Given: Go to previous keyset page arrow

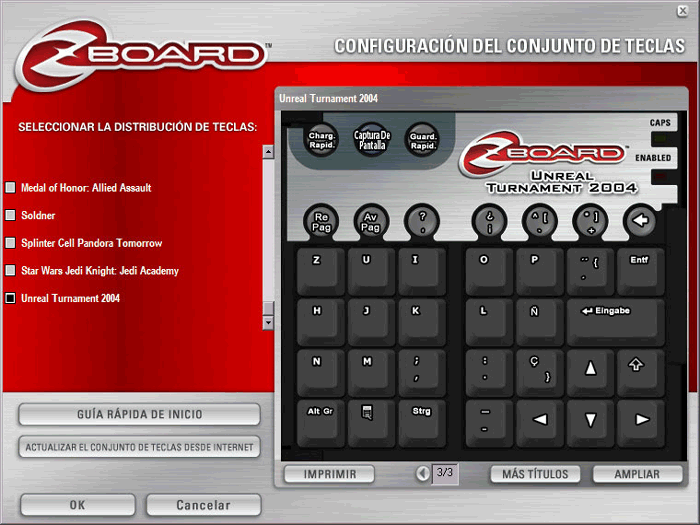Looking at the screenshot, I should pos(422,473).
